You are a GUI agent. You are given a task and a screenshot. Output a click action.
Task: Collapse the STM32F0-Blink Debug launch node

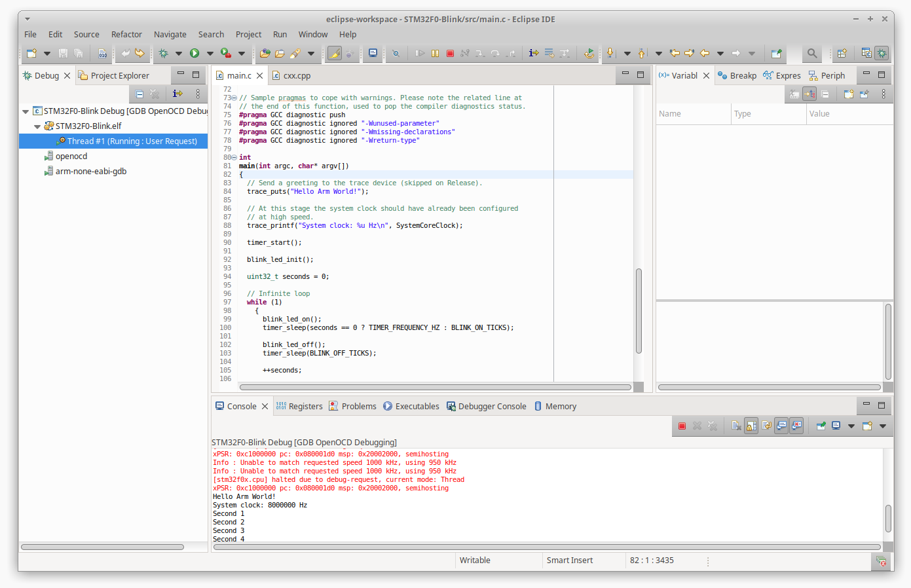pyautogui.click(x=26, y=111)
